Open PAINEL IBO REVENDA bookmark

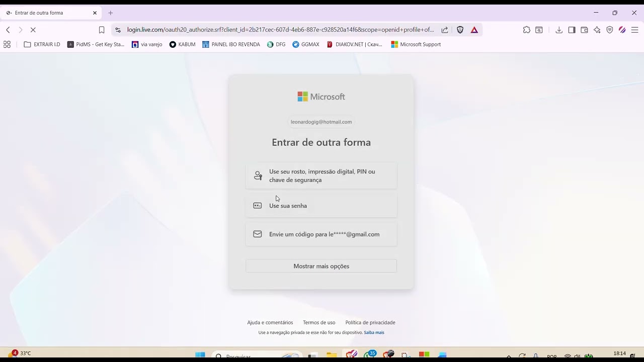click(x=231, y=44)
